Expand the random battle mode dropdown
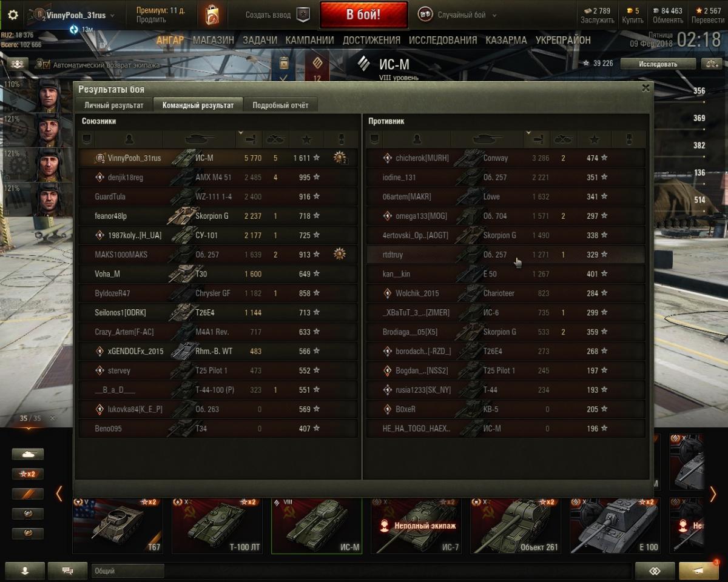This screenshot has width=728, height=582. 494,15
